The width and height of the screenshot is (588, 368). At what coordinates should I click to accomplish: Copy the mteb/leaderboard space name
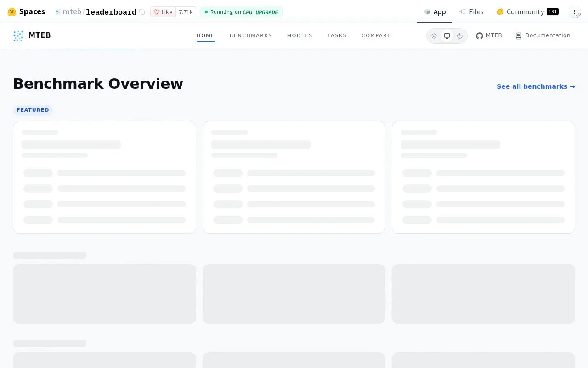pos(142,12)
